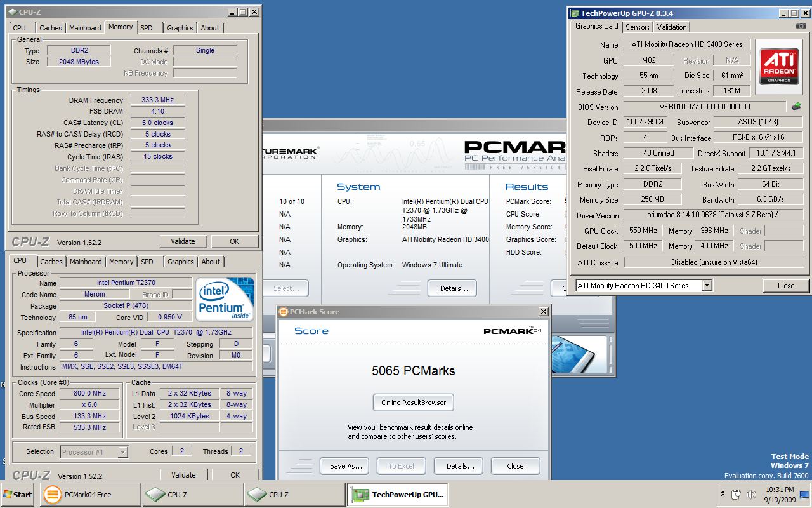This screenshot has width=812, height=508.
Task: Click OK in bottom CPU-Z window
Action: [x=235, y=474]
